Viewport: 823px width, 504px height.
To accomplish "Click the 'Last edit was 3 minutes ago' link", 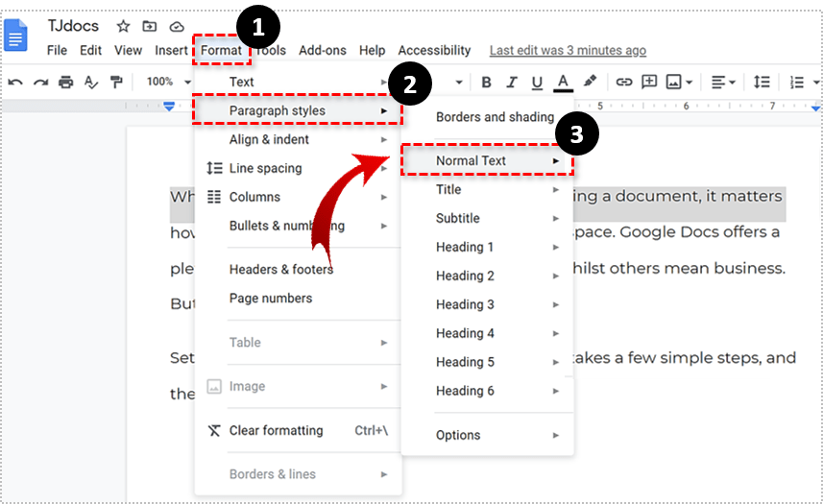I will pyautogui.click(x=568, y=50).
